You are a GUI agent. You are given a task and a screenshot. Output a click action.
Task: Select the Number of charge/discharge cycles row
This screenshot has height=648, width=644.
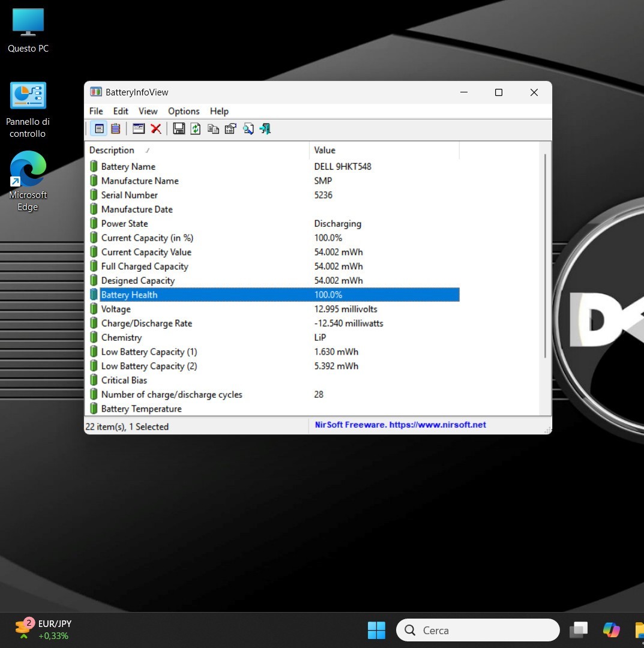click(x=273, y=395)
